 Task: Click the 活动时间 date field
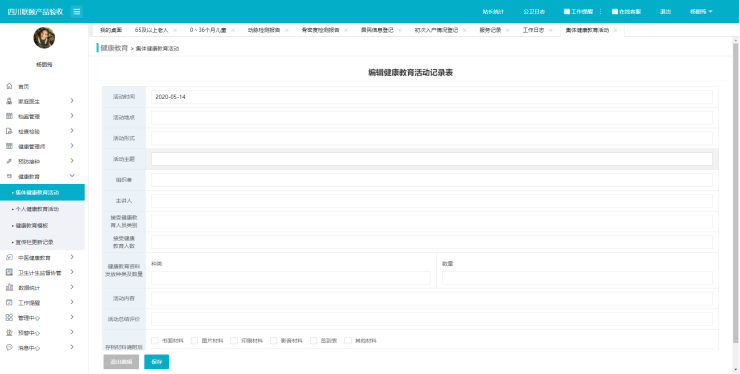(x=432, y=97)
